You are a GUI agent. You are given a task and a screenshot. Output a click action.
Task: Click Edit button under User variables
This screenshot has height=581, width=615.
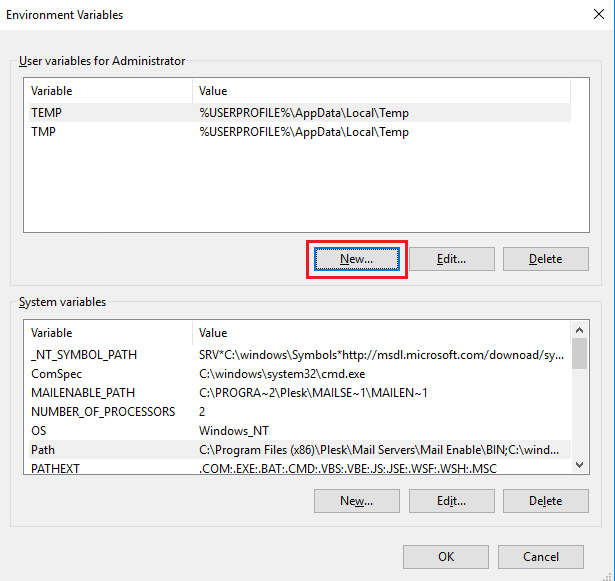click(451, 259)
